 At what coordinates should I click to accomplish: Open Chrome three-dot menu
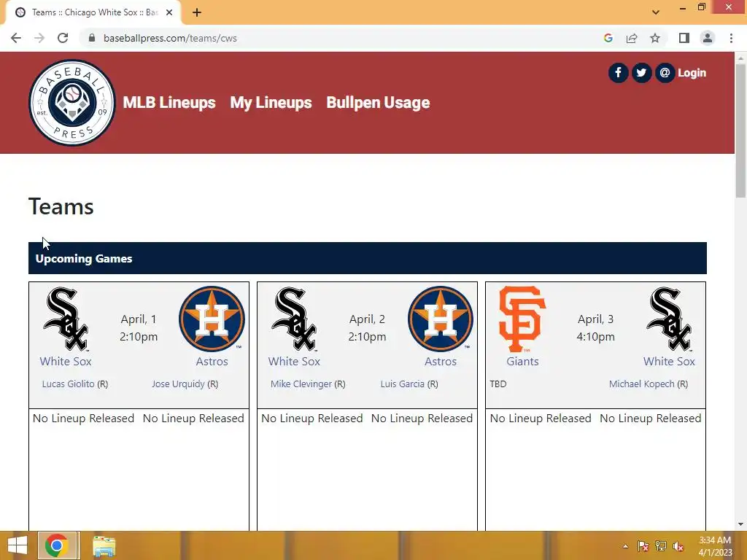tap(731, 38)
